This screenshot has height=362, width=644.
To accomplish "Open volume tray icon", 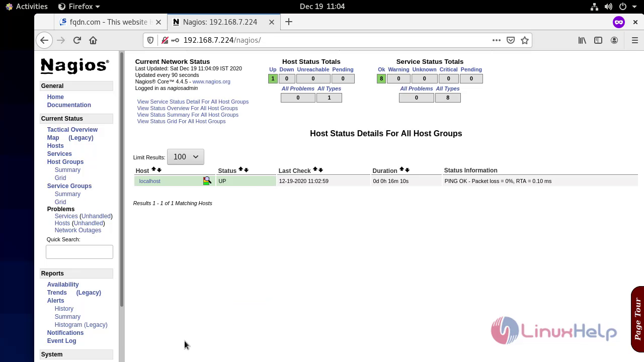I will (608, 7).
